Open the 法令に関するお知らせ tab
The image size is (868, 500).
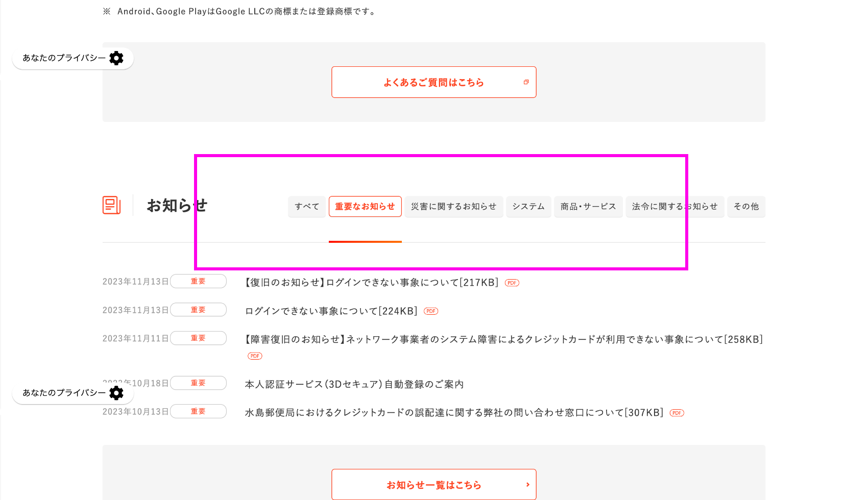(675, 207)
